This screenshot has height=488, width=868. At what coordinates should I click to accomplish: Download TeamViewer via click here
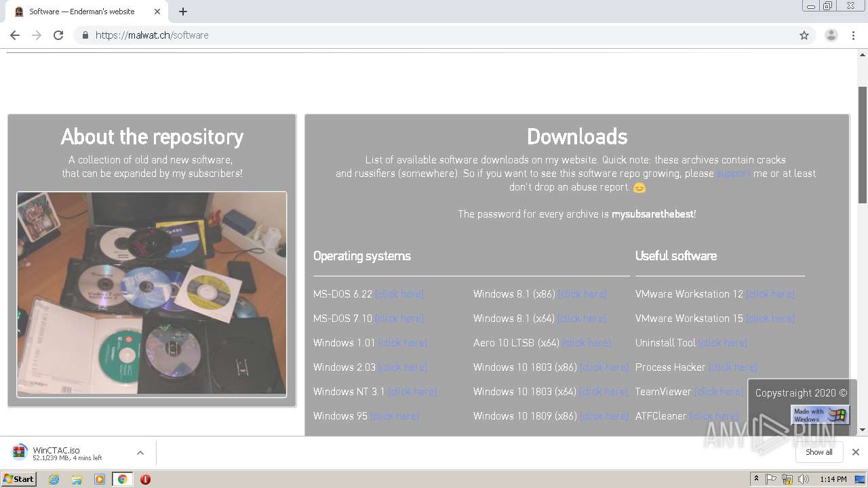pyautogui.click(x=719, y=392)
